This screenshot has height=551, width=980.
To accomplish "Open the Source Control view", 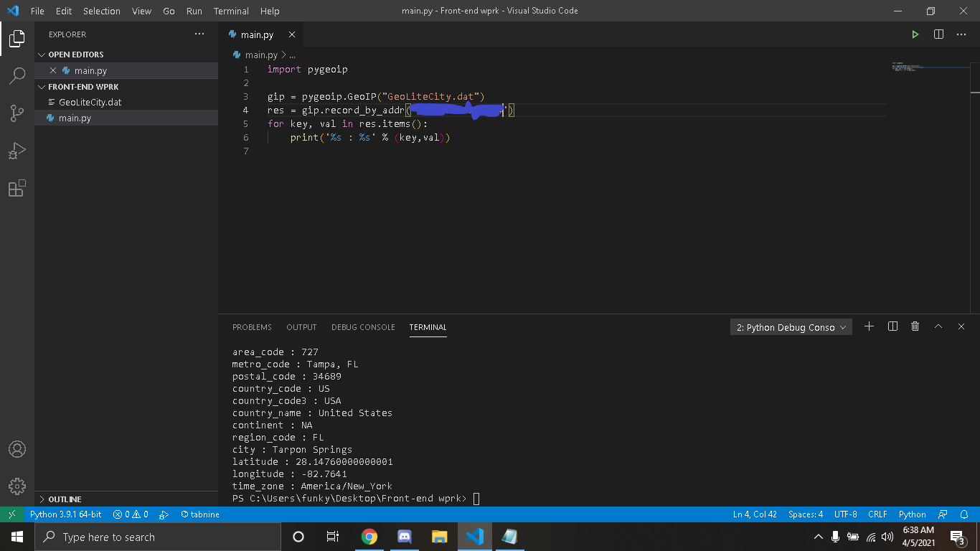I will coord(17,113).
